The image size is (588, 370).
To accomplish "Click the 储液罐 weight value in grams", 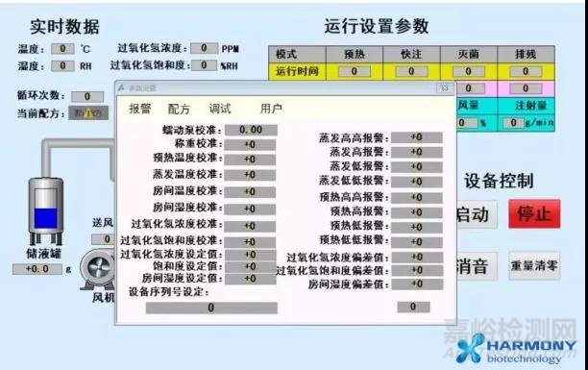I will pyautogui.click(x=37, y=269).
